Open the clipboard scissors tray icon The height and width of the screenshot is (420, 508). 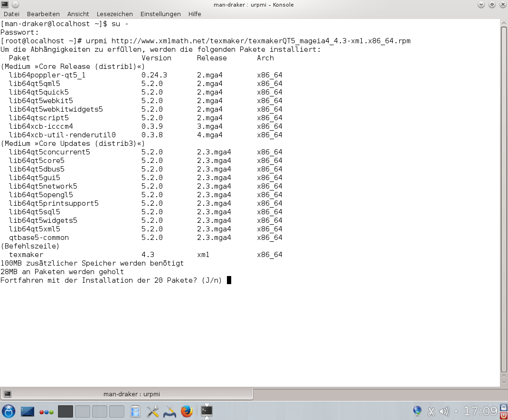point(431,411)
